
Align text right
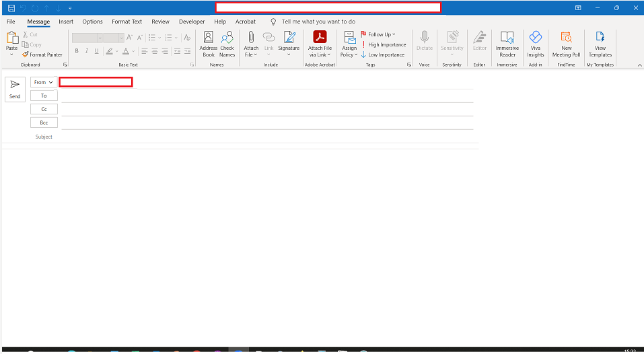point(165,51)
